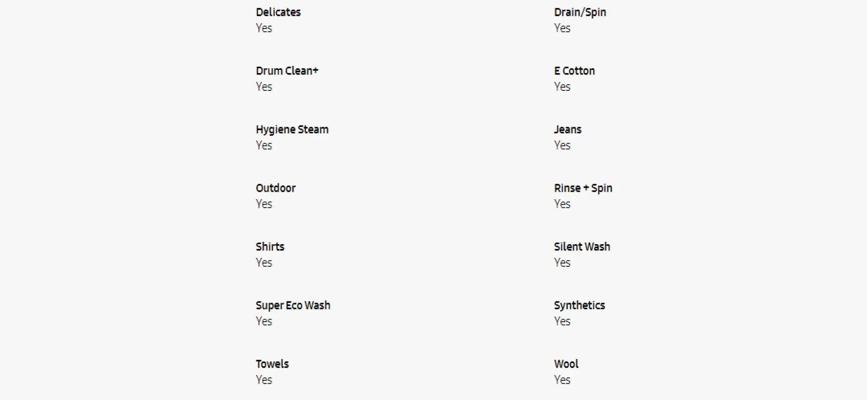The width and height of the screenshot is (868, 400).
Task: Click the Towels cycle label
Action: 272,364
